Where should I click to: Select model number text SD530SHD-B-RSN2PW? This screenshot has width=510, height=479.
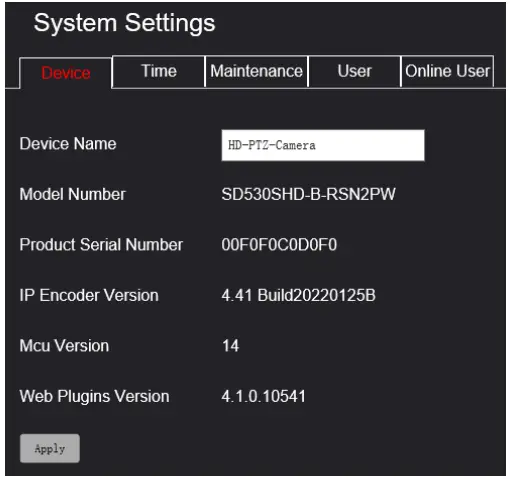pos(308,194)
